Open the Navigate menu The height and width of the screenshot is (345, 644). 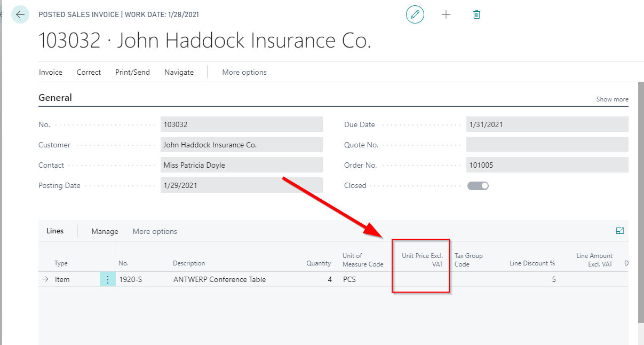[179, 72]
